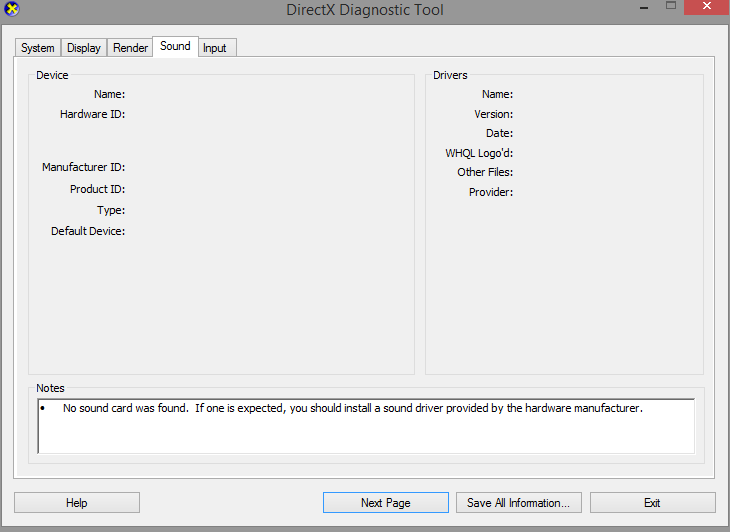
Task: Click the 'Version:' label in Drivers
Action: pyautogui.click(x=493, y=114)
